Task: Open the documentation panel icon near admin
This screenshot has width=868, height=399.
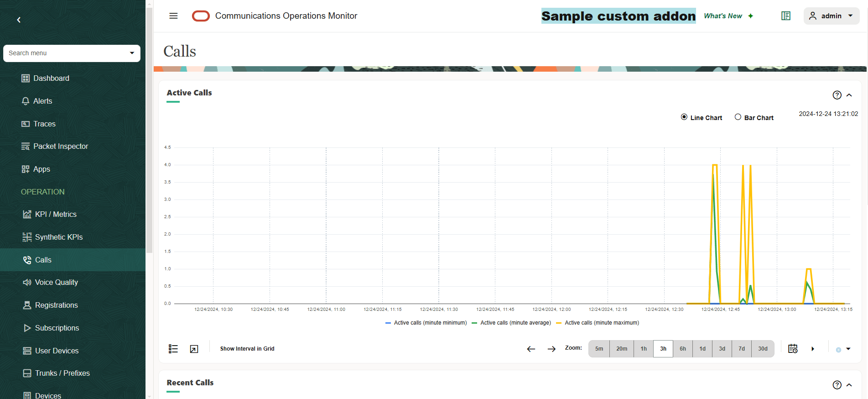Action: (786, 16)
